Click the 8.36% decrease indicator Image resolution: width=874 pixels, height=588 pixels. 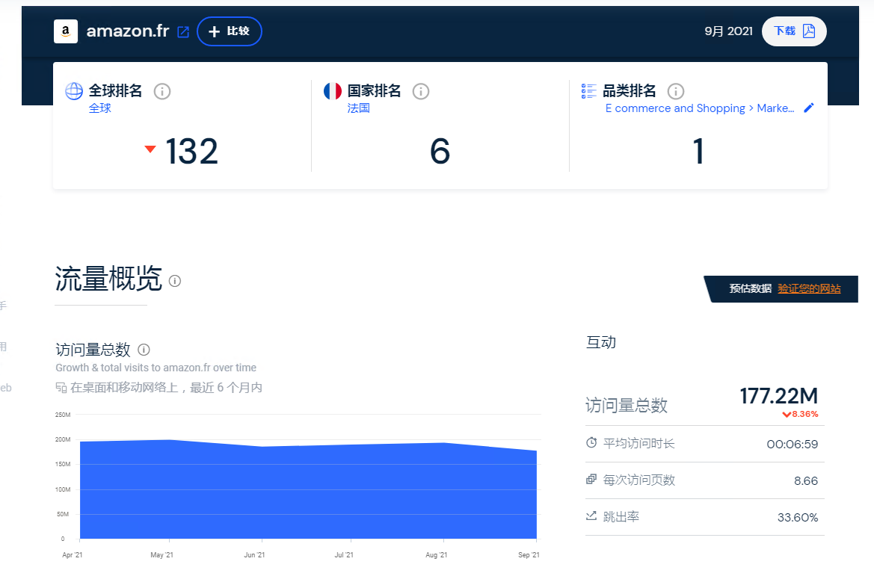800,414
